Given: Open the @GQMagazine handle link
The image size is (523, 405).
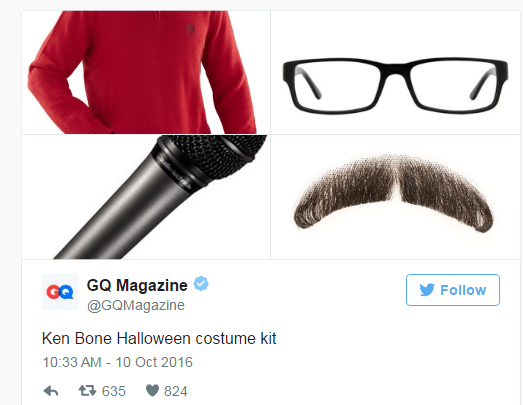Looking at the screenshot, I should pyautogui.click(x=136, y=305).
